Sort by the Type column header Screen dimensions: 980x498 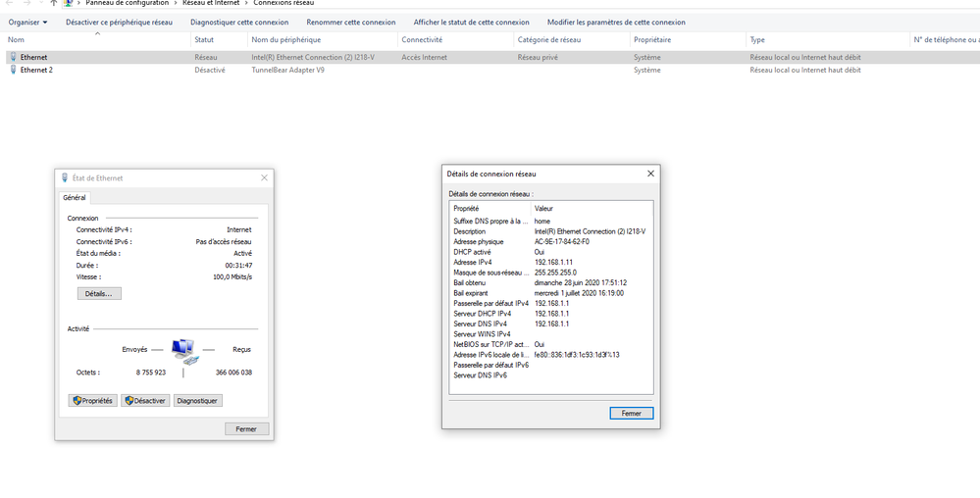click(x=829, y=40)
